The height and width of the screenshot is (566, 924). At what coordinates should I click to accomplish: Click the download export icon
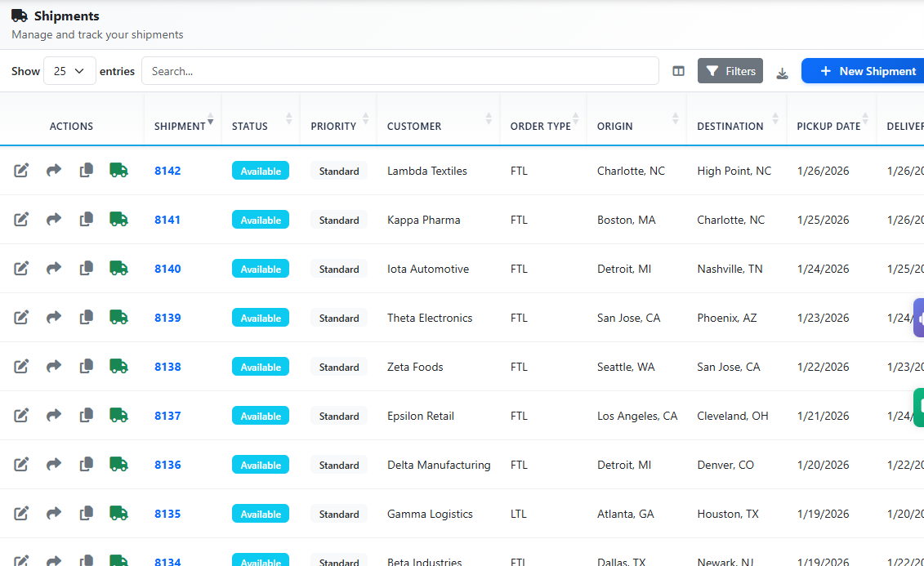782,72
